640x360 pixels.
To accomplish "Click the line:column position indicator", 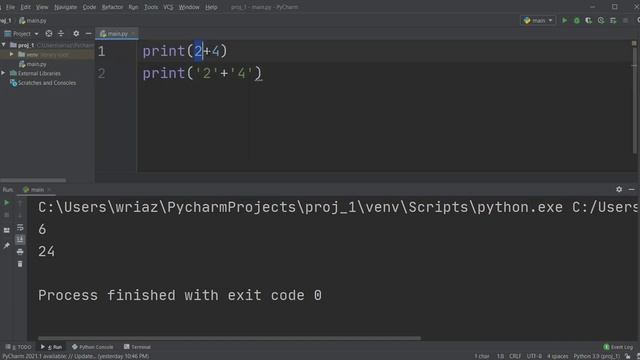I will 500,356.
